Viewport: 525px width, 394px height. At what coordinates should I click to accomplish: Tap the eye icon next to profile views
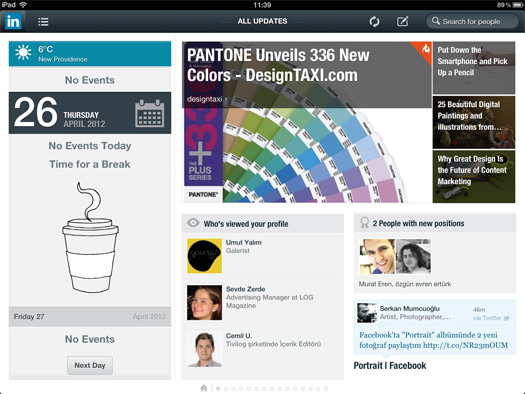(x=193, y=223)
